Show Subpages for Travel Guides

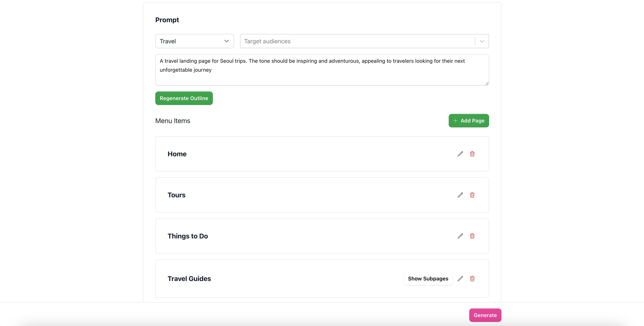click(428, 279)
